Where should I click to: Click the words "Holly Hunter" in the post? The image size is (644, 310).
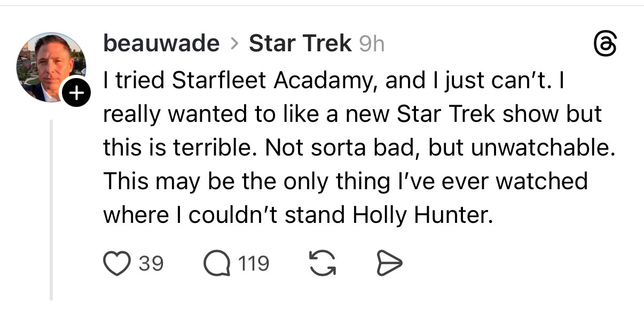[x=421, y=215]
